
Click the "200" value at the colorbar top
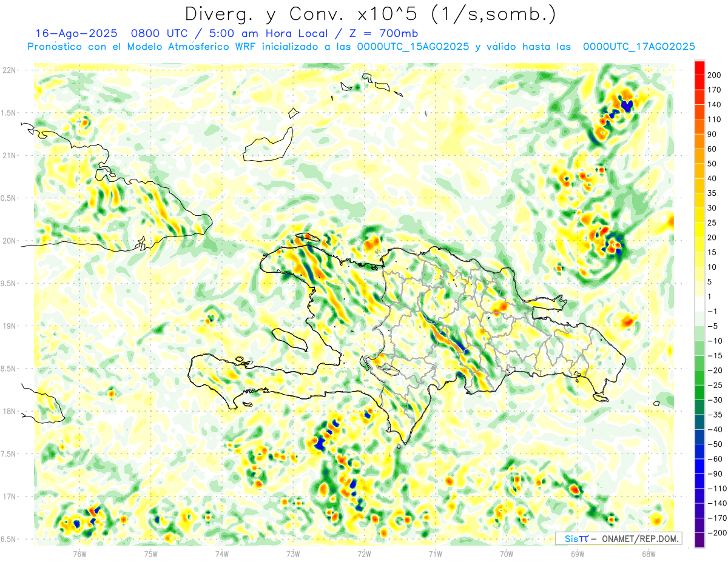click(715, 75)
